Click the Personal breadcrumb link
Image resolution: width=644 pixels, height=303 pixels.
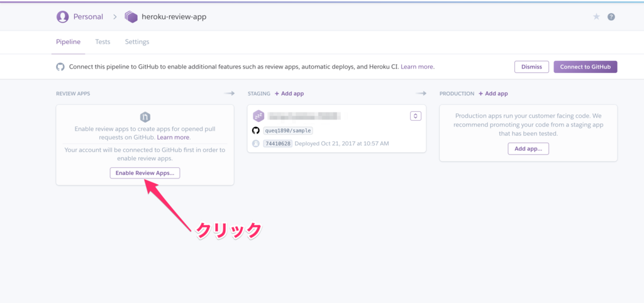(88, 17)
